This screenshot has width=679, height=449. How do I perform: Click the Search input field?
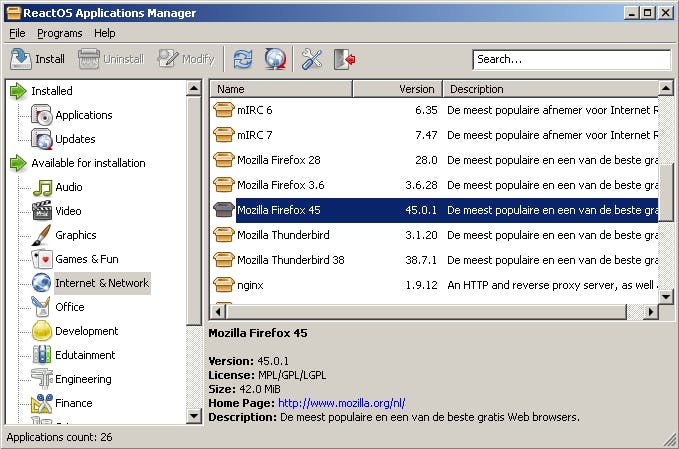tap(572, 59)
